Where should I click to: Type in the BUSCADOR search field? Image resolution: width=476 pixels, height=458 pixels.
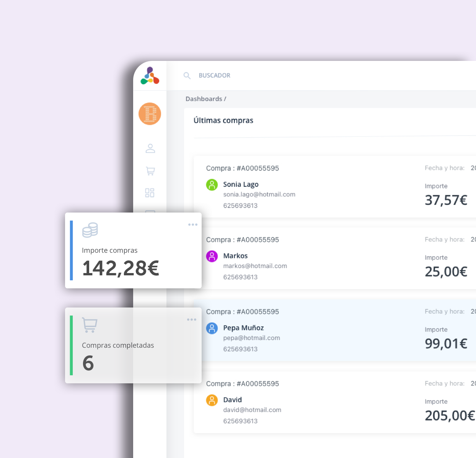click(268, 75)
